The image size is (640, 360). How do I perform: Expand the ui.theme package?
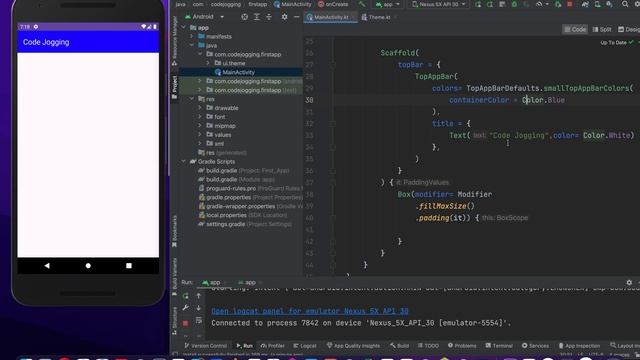pos(208,63)
